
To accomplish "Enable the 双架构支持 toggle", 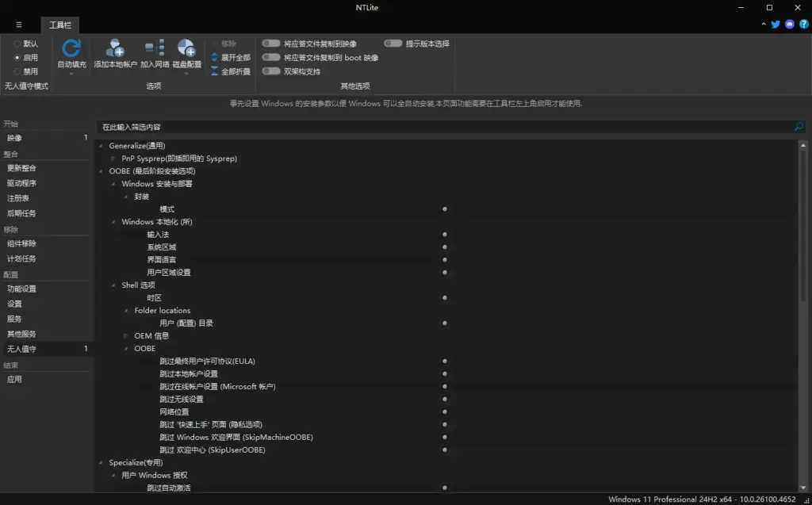I will coord(270,71).
